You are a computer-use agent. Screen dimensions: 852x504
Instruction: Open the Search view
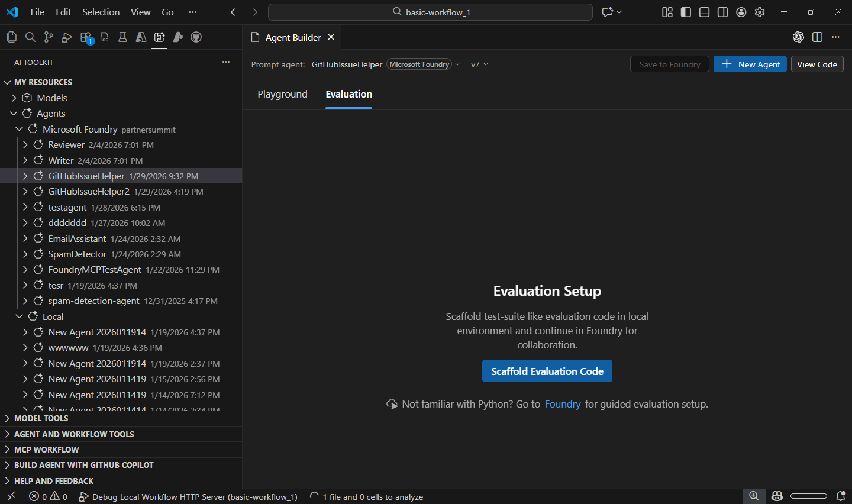[x=30, y=37]
